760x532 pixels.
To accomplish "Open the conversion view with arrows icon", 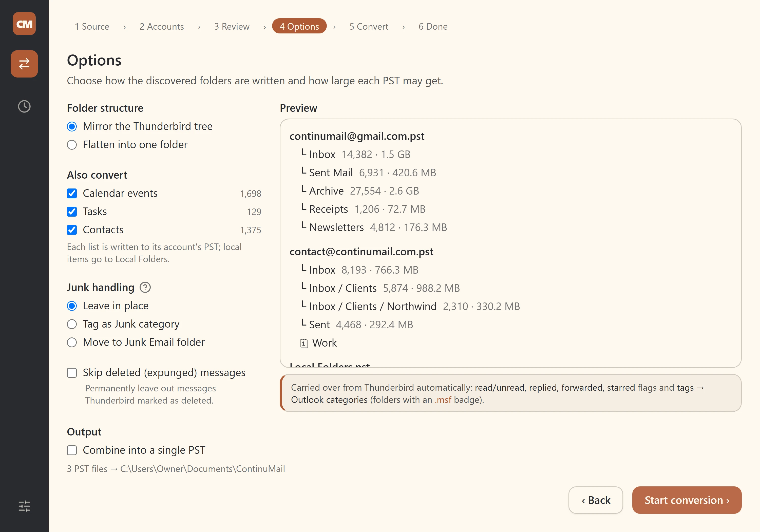I will [x=24, y=64].
